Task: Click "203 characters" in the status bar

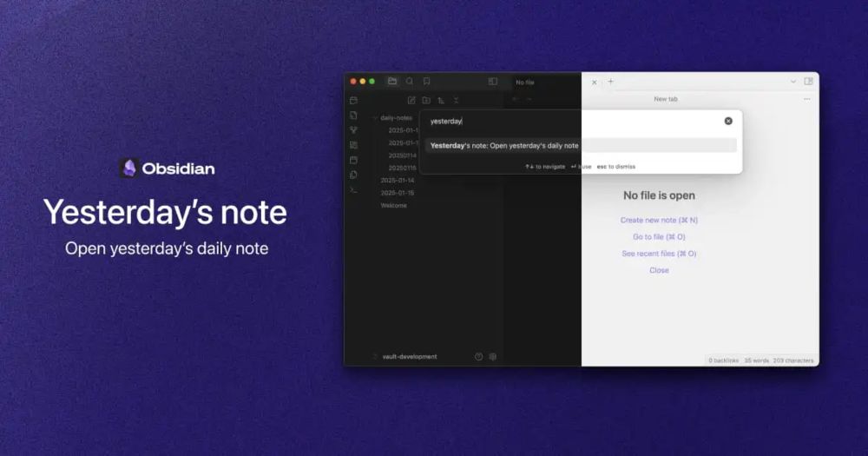Action: [793, 360]
